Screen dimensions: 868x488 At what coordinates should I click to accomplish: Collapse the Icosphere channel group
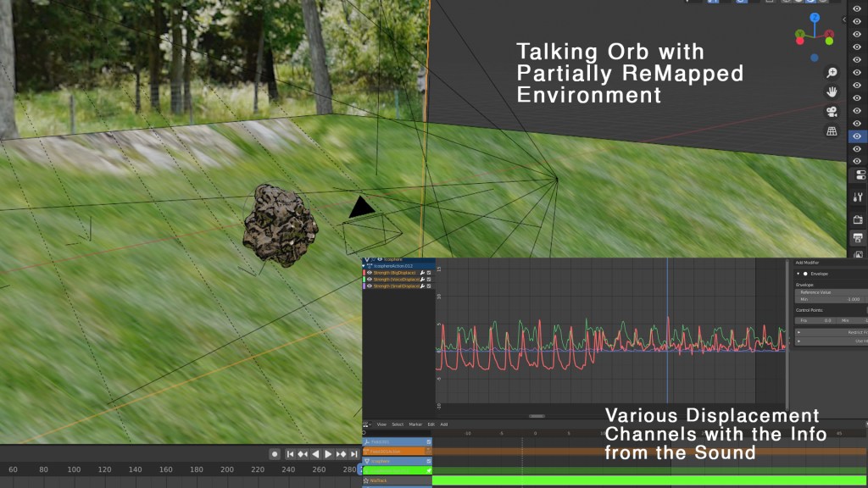pos(367,259)
